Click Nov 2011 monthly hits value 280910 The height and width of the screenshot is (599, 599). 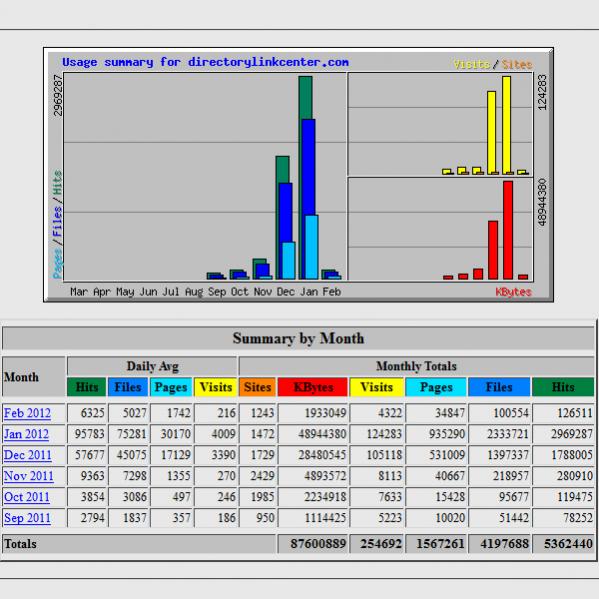coord(575,476)
